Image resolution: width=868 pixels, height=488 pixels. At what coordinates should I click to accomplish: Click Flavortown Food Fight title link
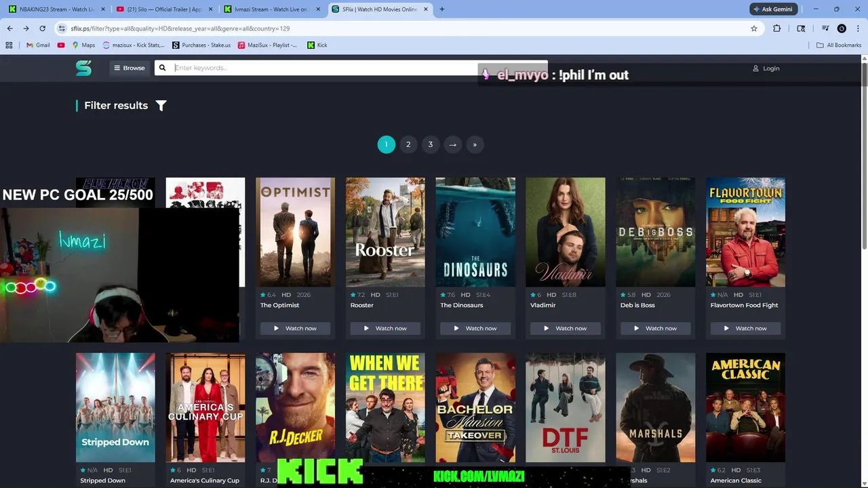coord(744,305)
